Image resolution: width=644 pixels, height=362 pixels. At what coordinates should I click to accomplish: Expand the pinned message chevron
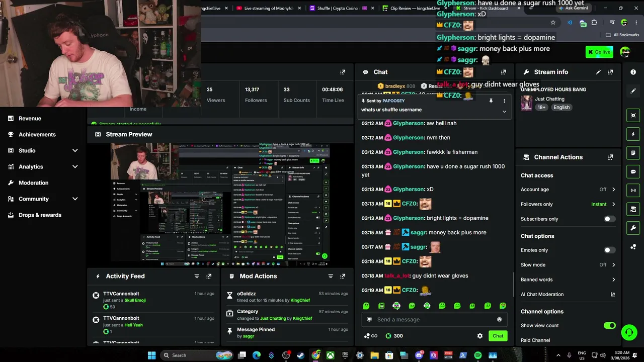504,112
